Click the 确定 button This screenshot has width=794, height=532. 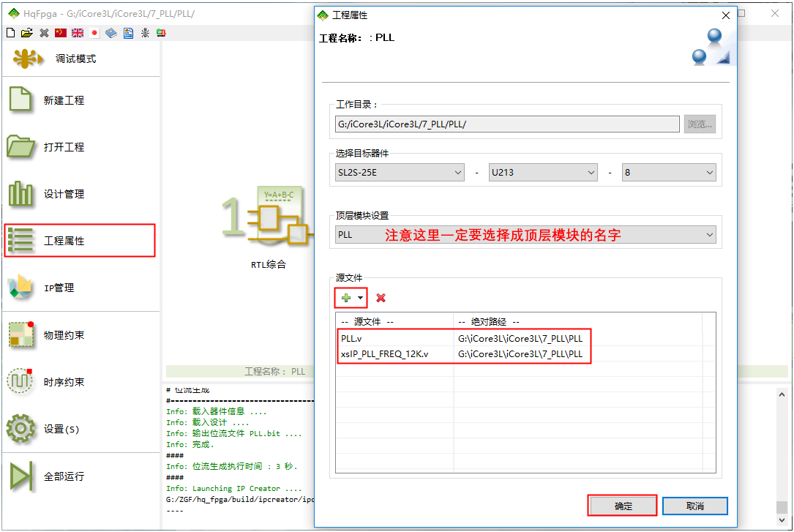622,506
